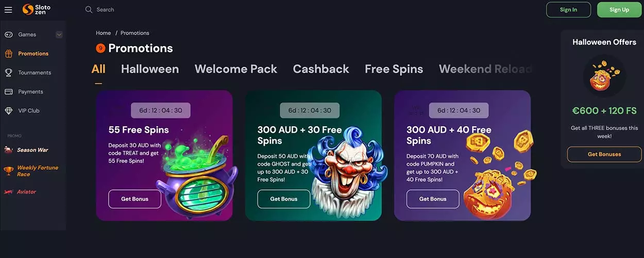Image resolution: width=644 pixels, height=258 pixels.
Task: Expand the Games submenu chevron
Action: point(59,35)
